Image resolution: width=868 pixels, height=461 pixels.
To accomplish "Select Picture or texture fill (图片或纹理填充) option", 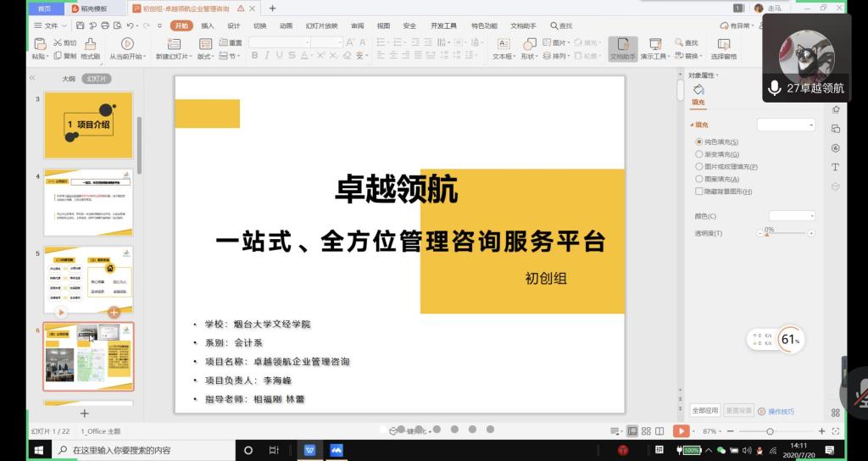I will tap(699, 167).
